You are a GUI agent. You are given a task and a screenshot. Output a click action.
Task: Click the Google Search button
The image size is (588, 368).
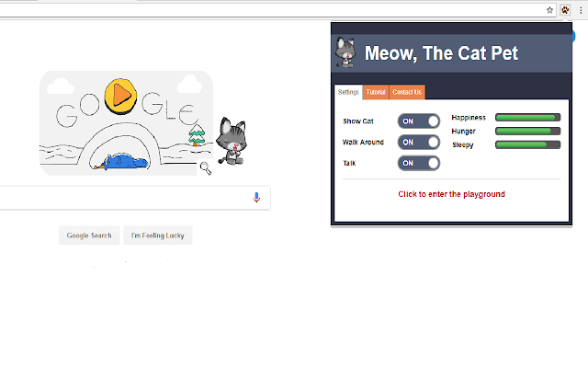point(89,236)
